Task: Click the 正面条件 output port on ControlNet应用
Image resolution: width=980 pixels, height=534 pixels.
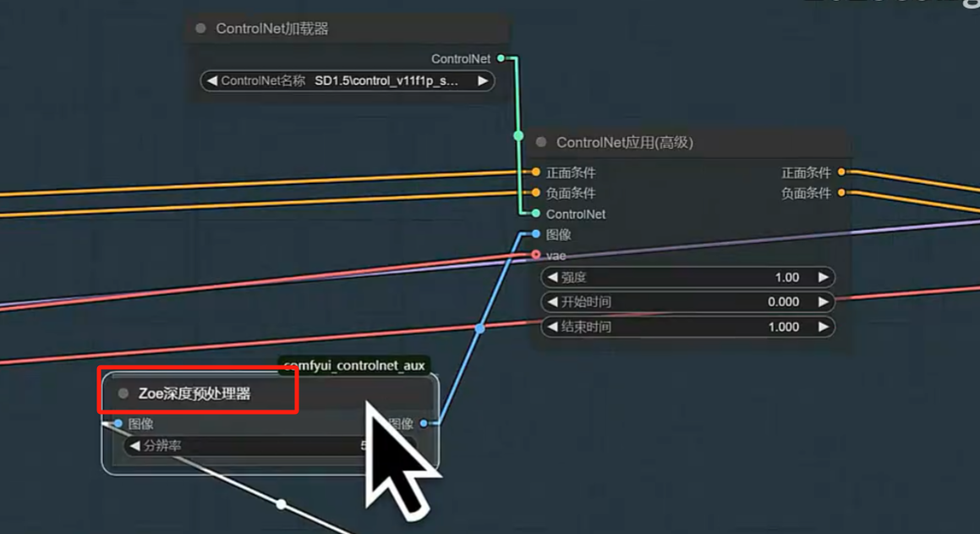Action: (841, 173)
